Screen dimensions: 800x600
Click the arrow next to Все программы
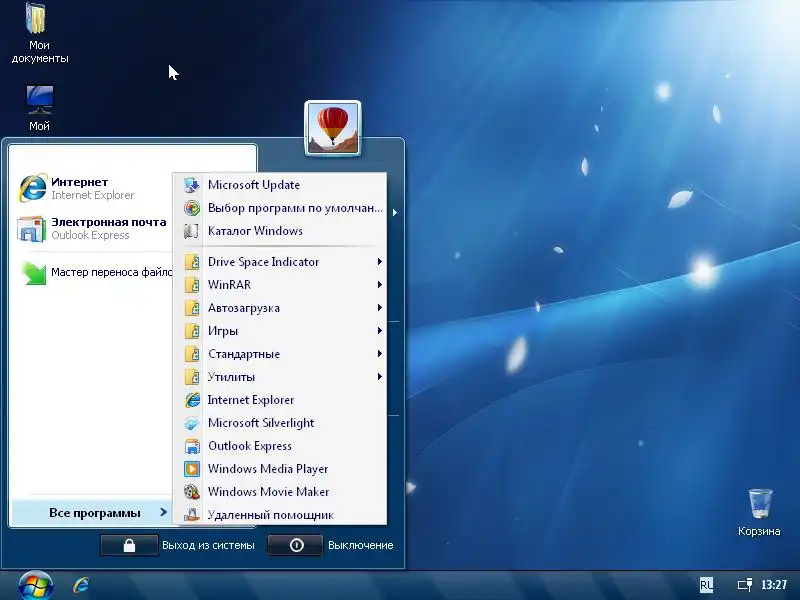click(163, 512)
